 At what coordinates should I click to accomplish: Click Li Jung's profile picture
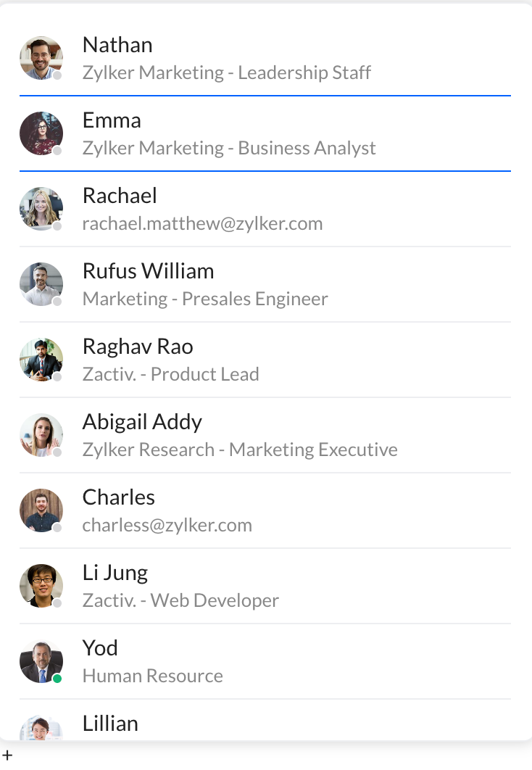(x=41, y=586)
